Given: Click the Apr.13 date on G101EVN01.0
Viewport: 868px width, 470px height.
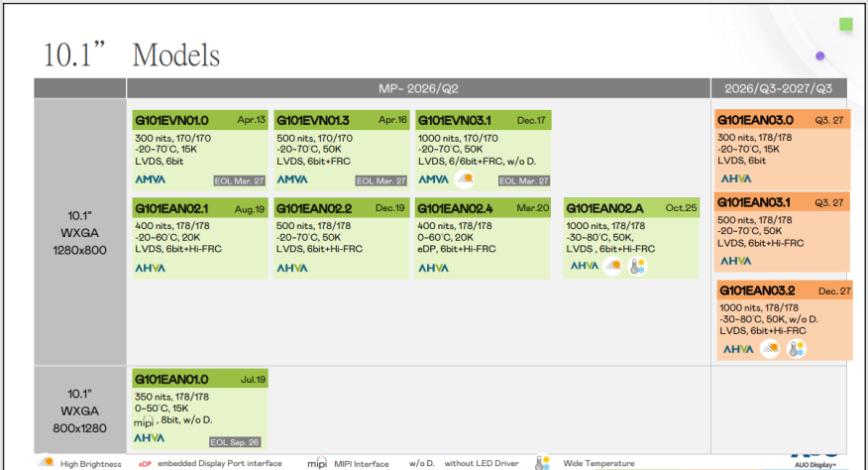Looking at the screenshot, I should pyautogui.click(x=252, y=120).
